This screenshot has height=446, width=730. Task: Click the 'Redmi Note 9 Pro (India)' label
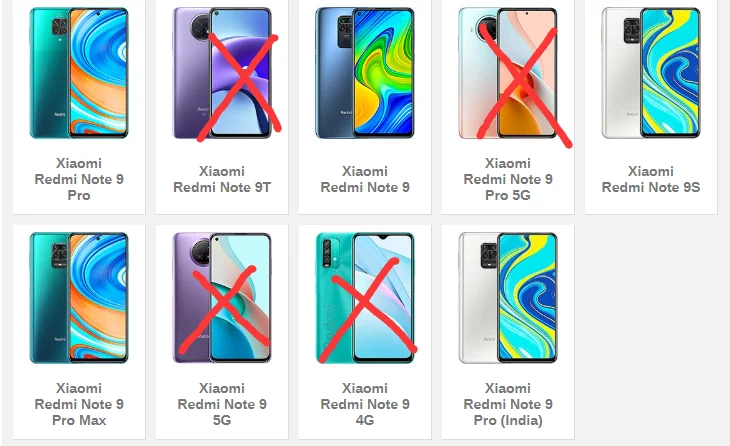[x=508, y=404]
